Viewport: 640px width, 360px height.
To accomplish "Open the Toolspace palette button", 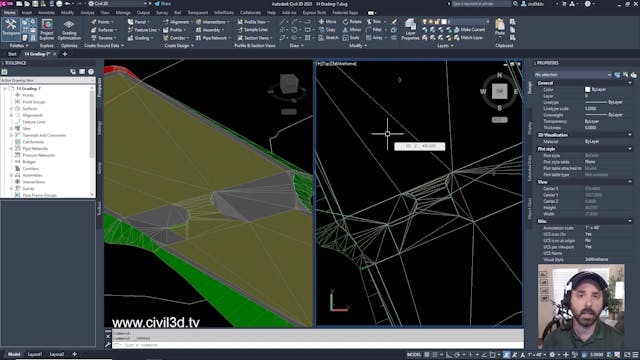I will (11, 28).
